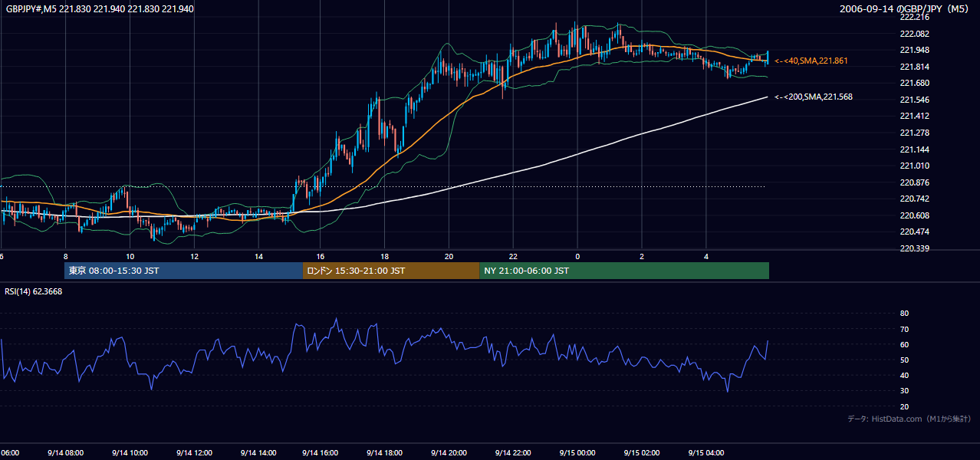This screenshot has width=980, height=460.
Task: Click price axis value 220.608
Action: [x=914, y=215]
